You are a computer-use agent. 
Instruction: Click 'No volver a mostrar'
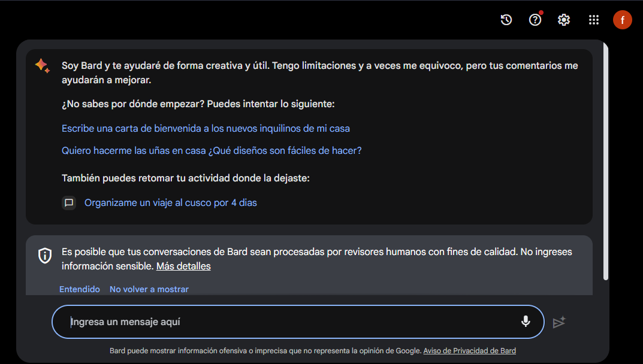tap(149, 289)
